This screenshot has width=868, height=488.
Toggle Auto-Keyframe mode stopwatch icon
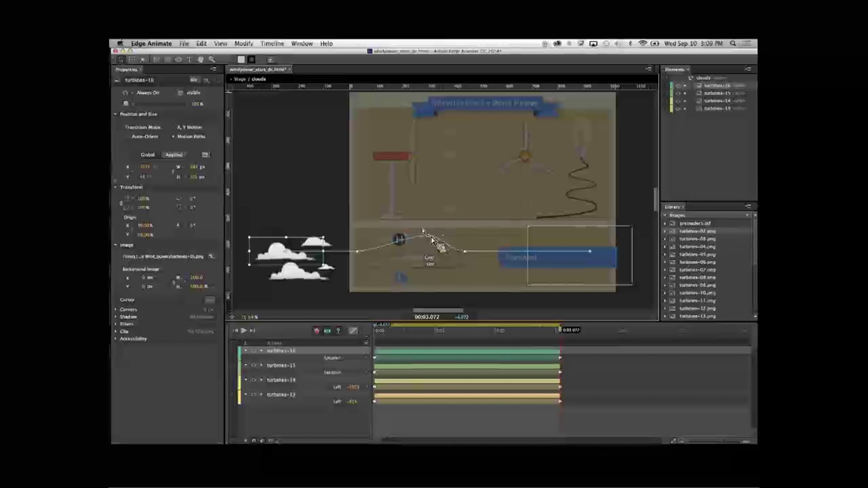tap(316, 330)
